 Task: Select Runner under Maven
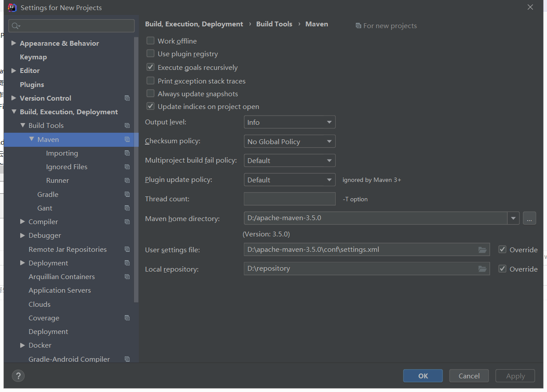coord(58,180)
